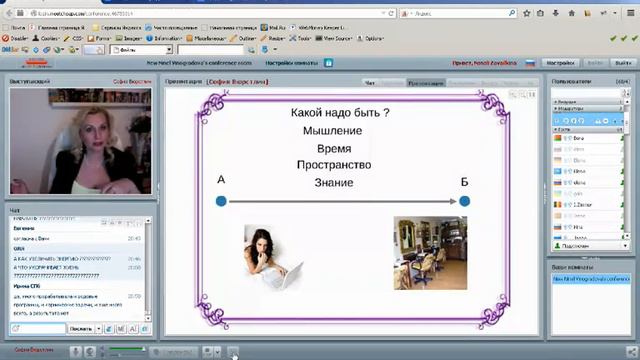Open the Outline menu in Web Developer toolbar
Image resolution: width=640 pixels, height=360 pixels.
[243, 38]
